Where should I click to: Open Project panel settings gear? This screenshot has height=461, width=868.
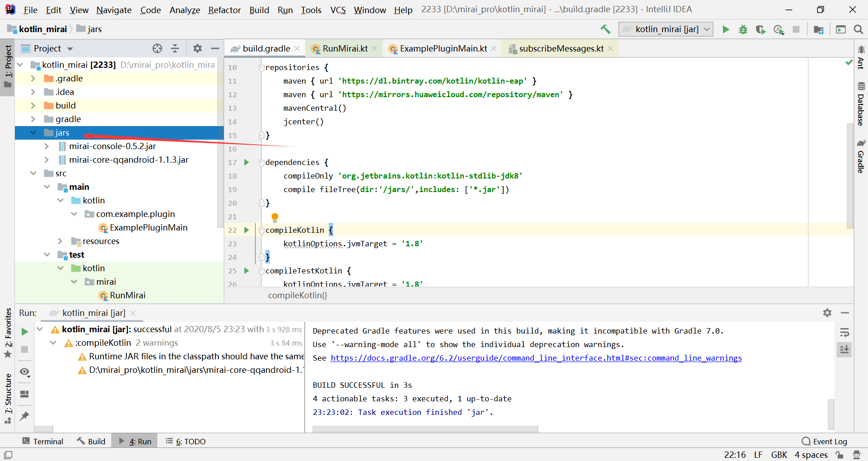198,48
